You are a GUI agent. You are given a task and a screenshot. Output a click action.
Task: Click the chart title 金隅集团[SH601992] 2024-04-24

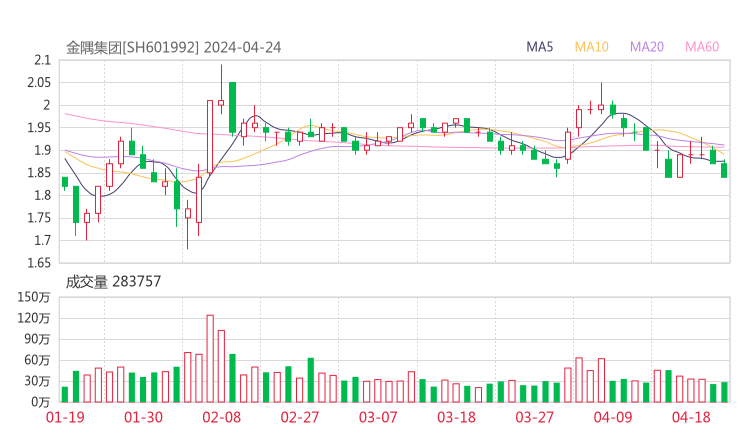coord(174,47)
